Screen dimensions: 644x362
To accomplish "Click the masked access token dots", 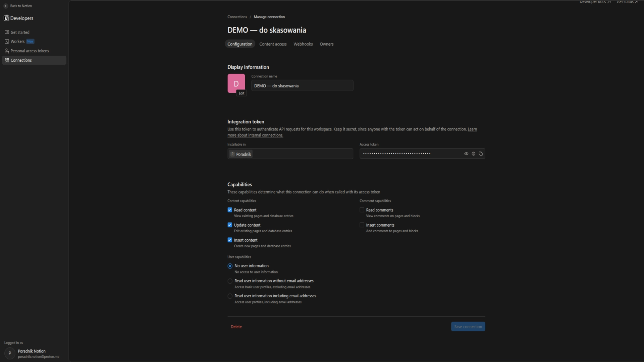I will coord(397,154).
